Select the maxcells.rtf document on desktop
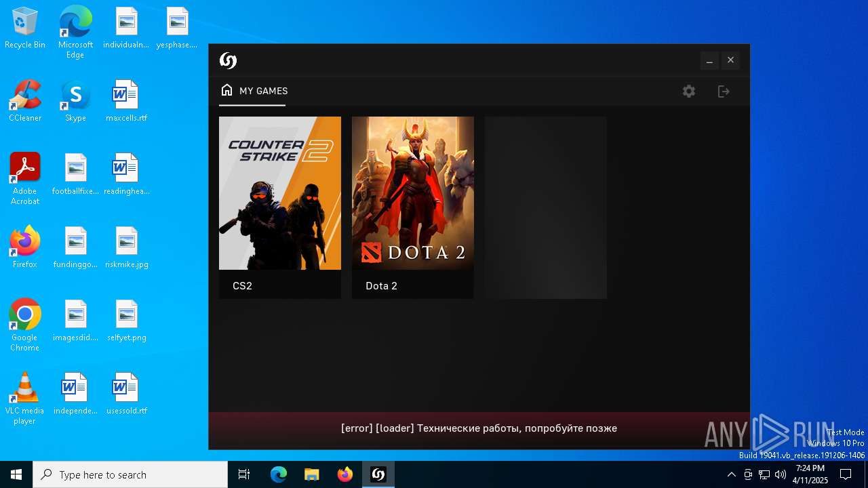 [x=126, y=102]
